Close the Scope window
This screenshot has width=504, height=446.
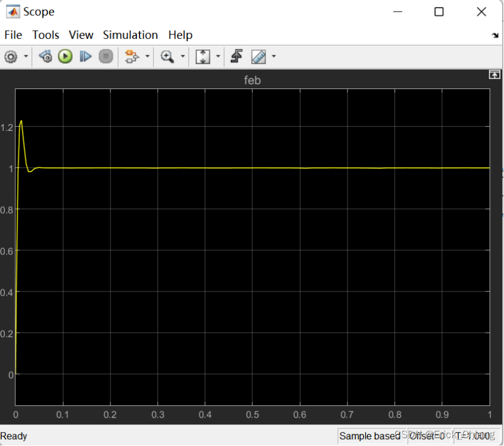coord(481,12)
